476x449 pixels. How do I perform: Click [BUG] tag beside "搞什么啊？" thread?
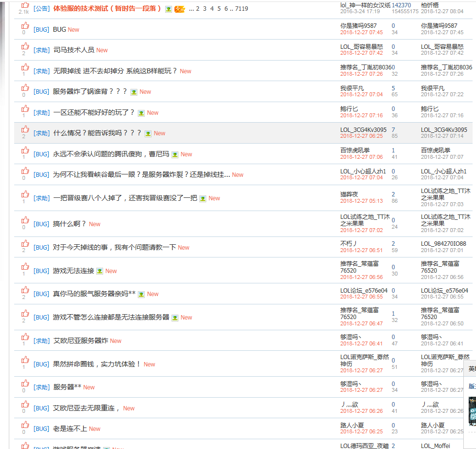tap(42, 224)
